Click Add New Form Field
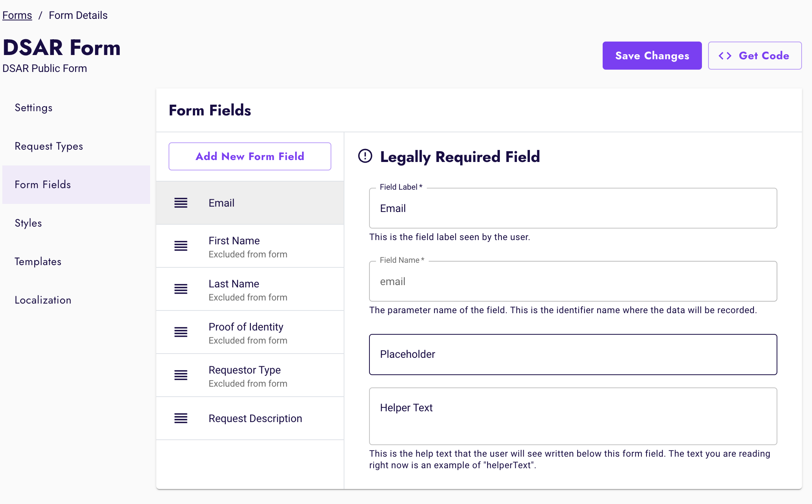The width and height of the screenshot is (812, 504). pyautogui.click(x=249, y=156)
